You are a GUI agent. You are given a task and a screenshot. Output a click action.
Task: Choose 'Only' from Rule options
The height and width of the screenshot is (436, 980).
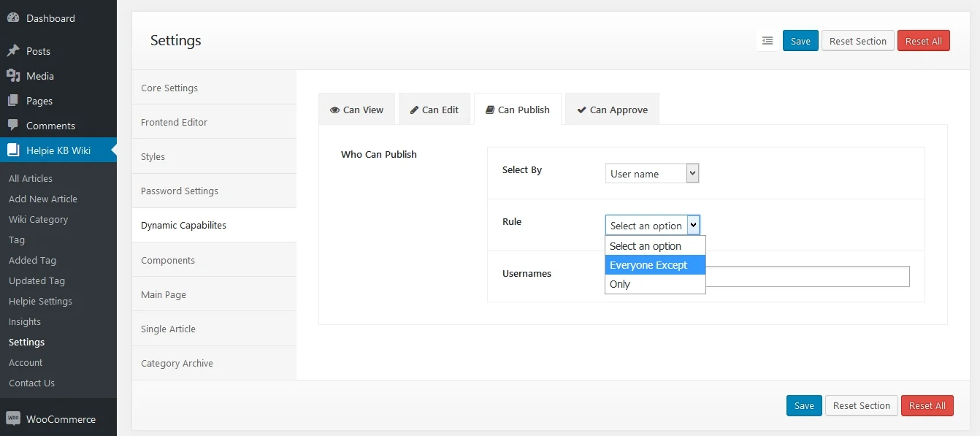click(655, 284)
